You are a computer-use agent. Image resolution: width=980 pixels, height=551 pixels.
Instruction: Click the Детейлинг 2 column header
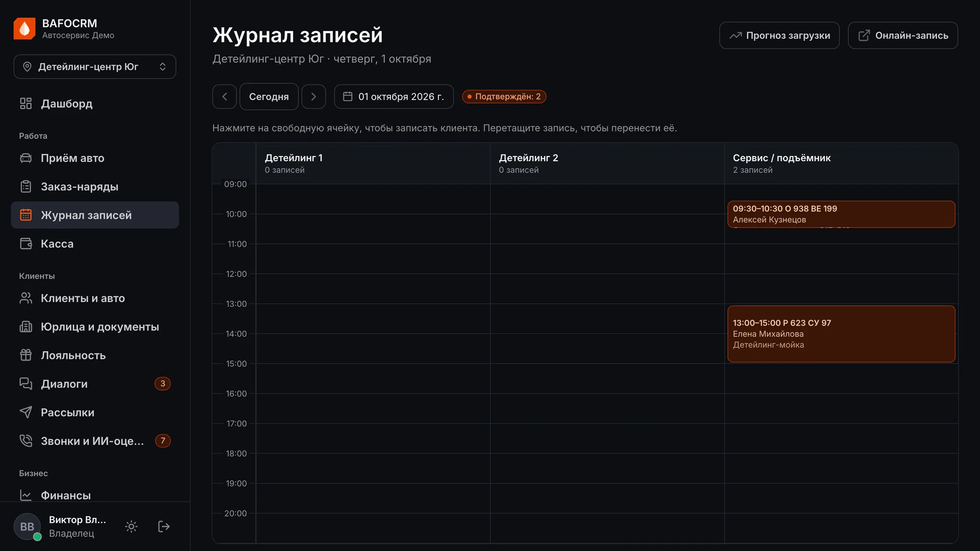click(607, 163)
